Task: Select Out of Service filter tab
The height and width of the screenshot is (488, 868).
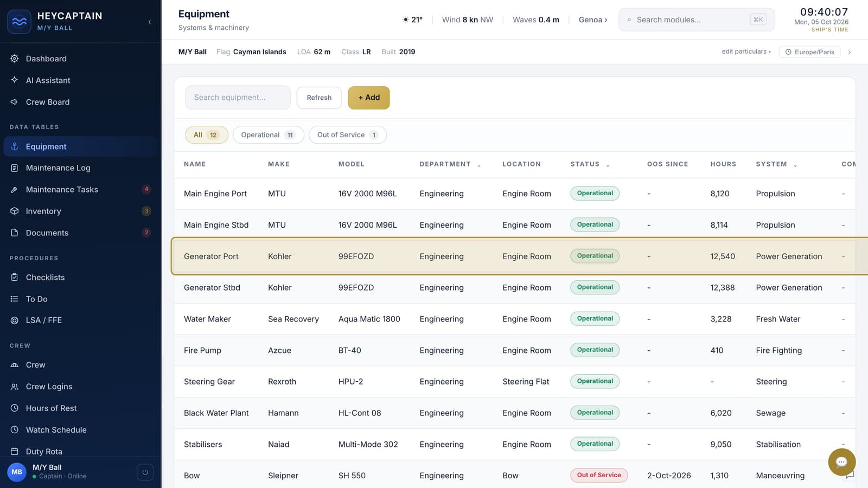Action: point(347,135)
